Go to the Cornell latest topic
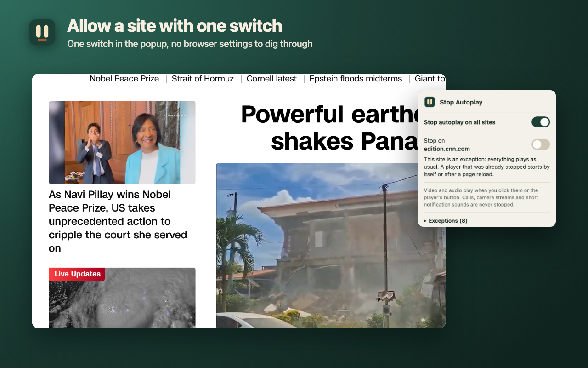588x368 pixels. [x=271, y=79]
